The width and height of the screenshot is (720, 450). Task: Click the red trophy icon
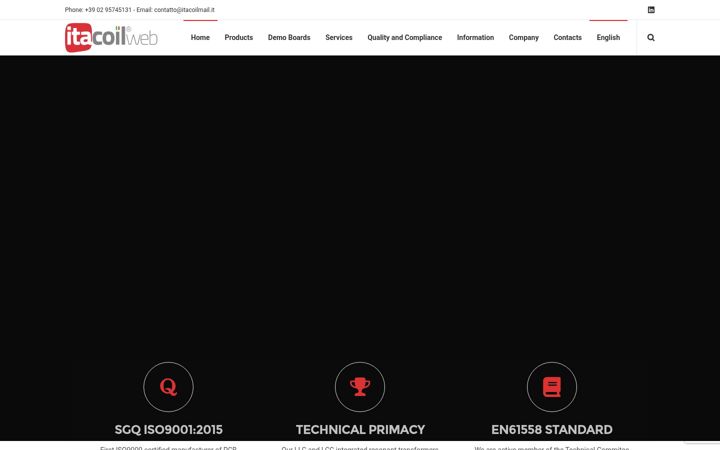point(360,387)
